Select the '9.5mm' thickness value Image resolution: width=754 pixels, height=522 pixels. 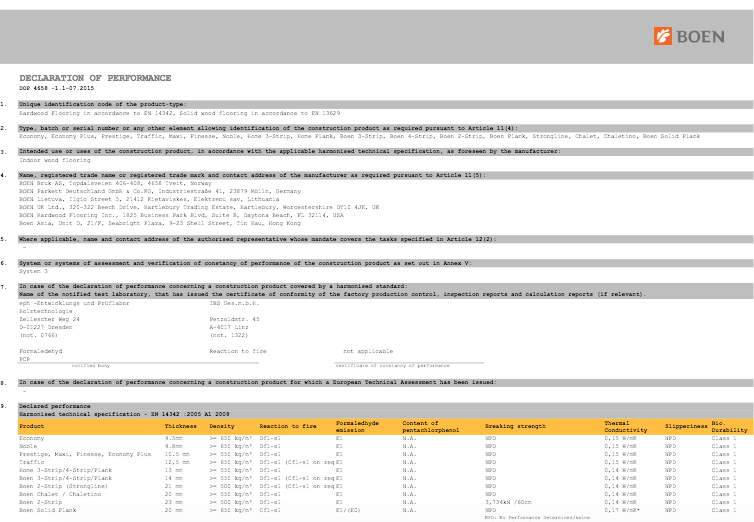tap(174, 438)
